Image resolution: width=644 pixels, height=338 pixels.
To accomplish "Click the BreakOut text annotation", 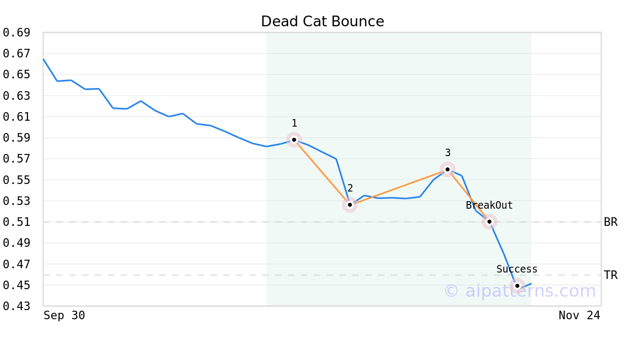I will click(x=489, y=205).
